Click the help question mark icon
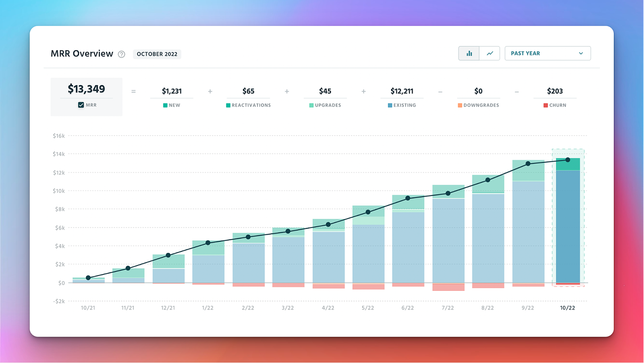644x363 pixels. [x=122, y=54]
